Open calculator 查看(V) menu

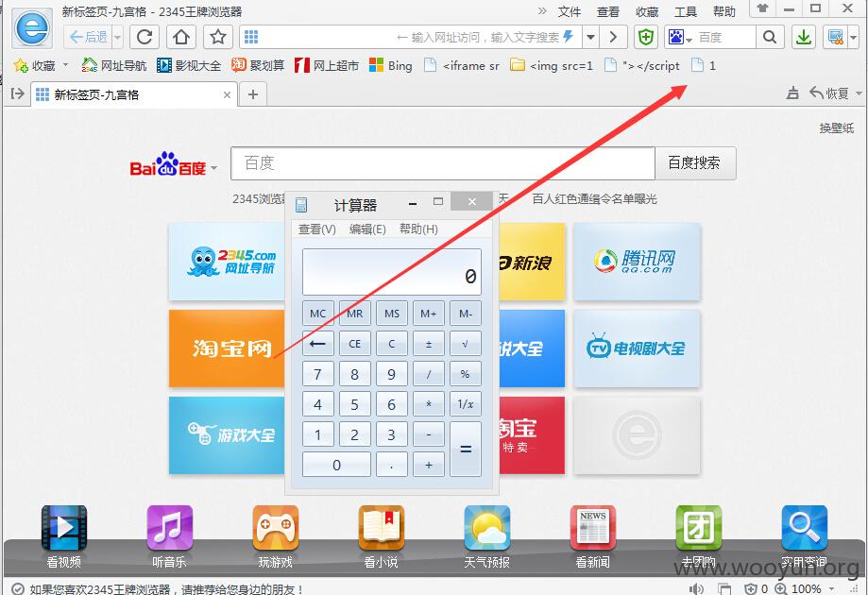pos(317,229)
